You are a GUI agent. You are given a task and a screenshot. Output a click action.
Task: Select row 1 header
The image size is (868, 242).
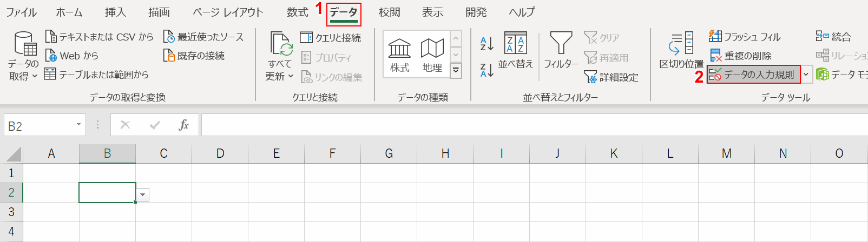(11, 173)
